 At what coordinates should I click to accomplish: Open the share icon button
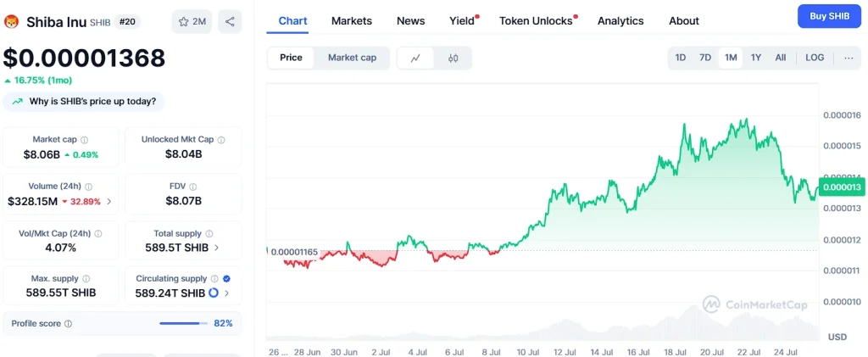[230, 22]
